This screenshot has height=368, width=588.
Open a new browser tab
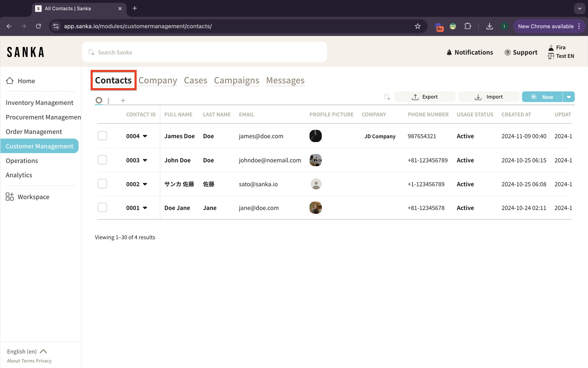(135, 9)
